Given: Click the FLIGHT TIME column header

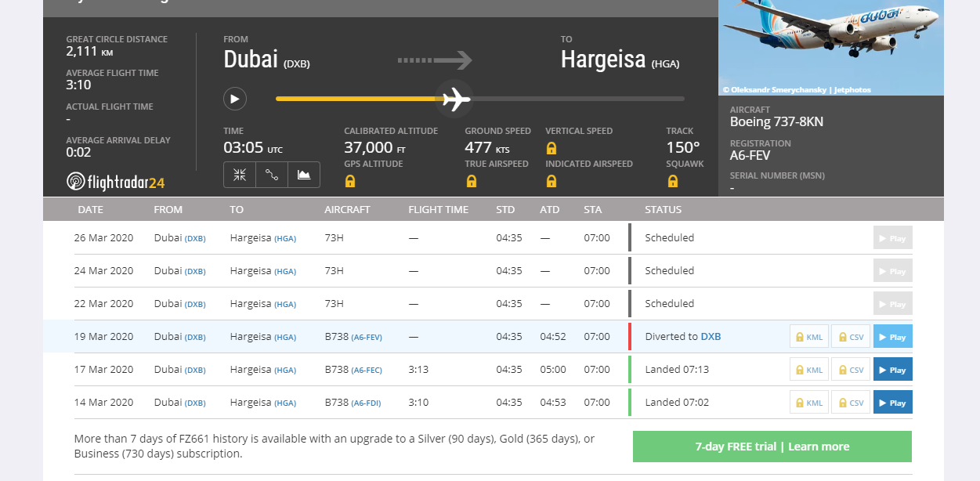Looking at the screenshot, I should point(438,209).
